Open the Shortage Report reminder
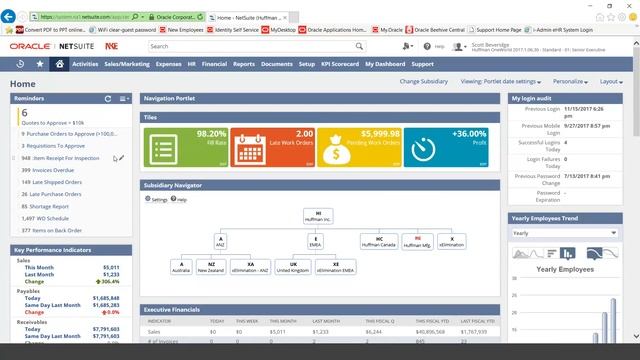Viewport: 640px width, 360px height. click(x=45, y=207)
